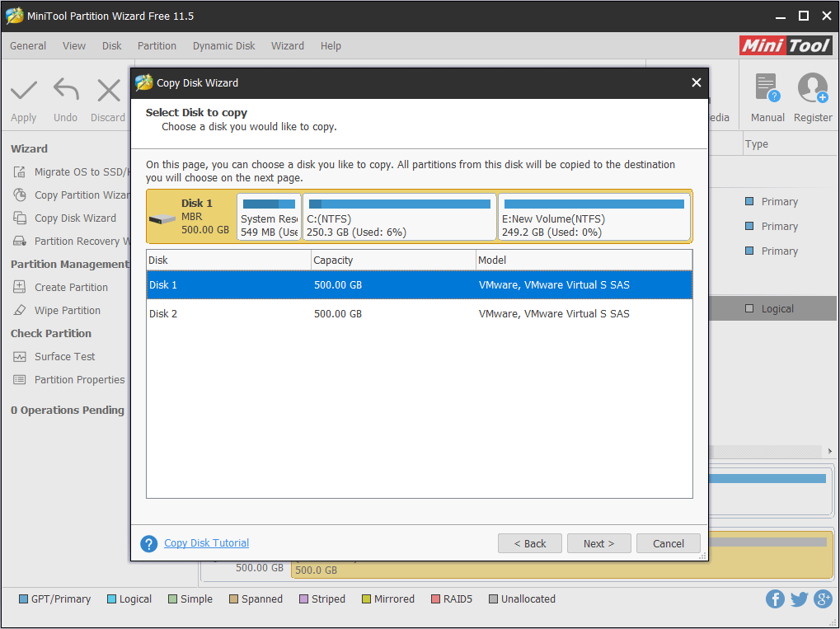This screenshot has height=629, width=840.
Task: Click the blue help question icon
Action: click(149, 544)
